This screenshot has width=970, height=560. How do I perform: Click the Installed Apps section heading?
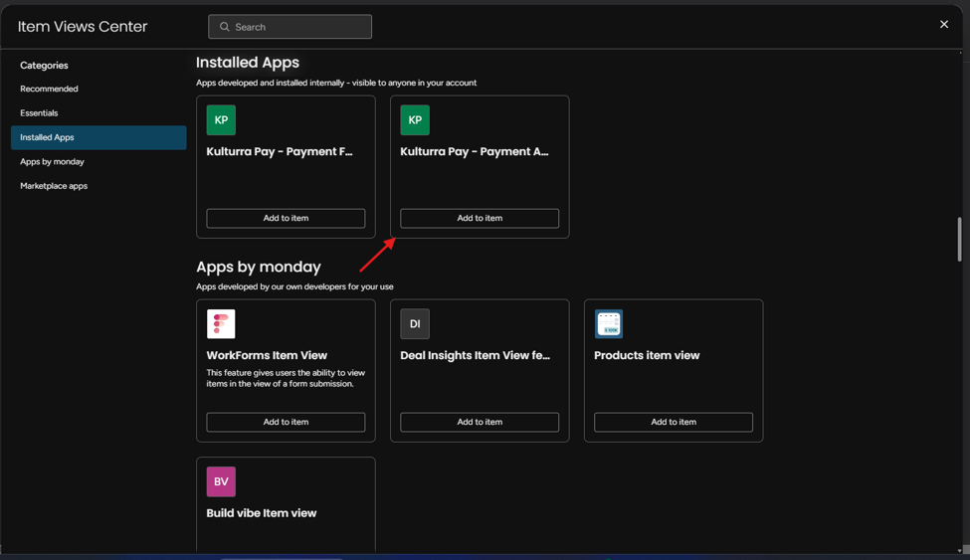point(248,63)
